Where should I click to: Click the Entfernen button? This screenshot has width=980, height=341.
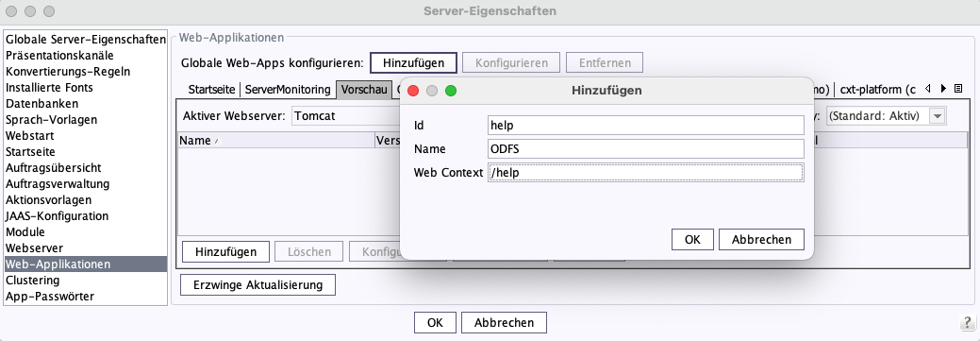605,63
